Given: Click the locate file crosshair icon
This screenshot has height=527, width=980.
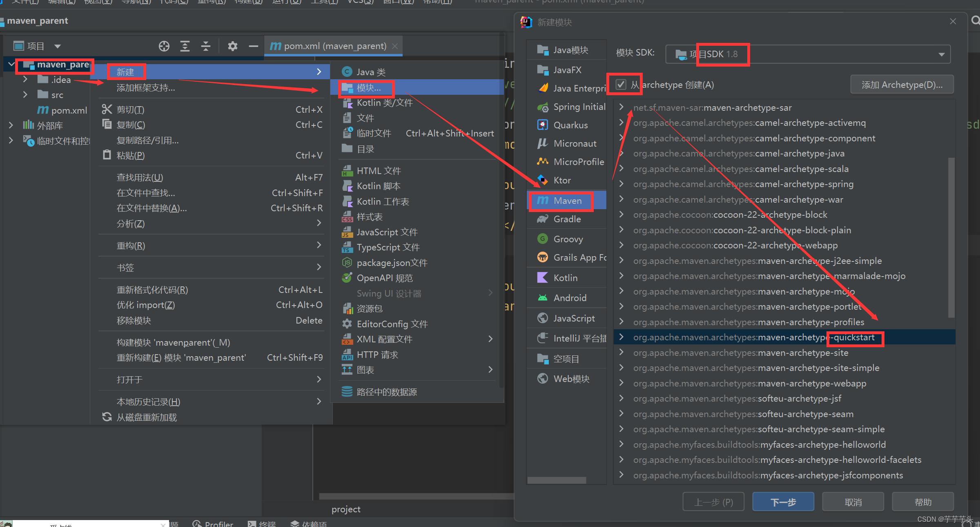Looking at the screenshot, I should [164, 46].
